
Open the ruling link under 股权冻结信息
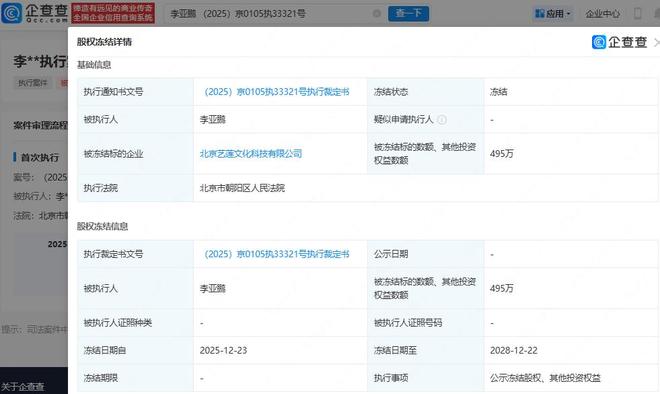[277, 254]
